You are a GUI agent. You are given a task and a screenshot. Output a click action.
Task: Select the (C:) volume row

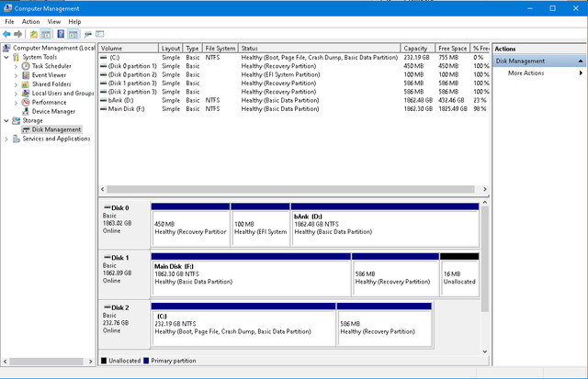pos(294,57)
